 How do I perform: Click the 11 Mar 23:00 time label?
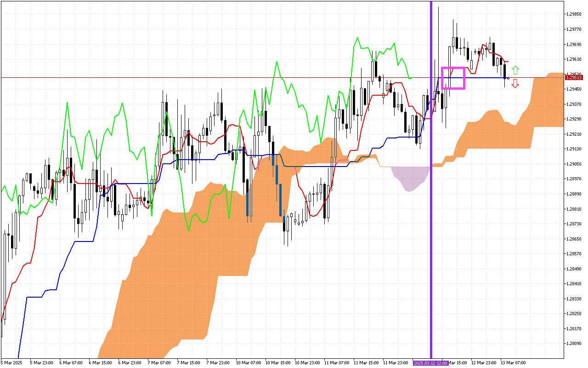[396, 363]
